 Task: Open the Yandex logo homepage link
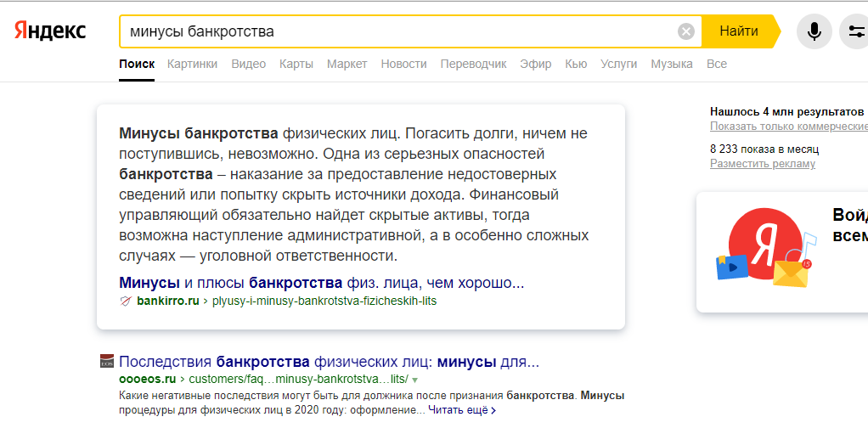point(50,31)
